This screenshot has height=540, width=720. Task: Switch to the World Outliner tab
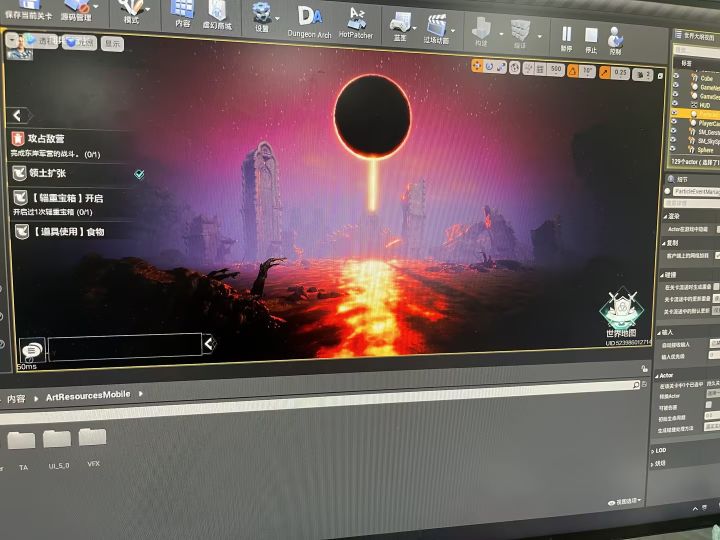696,35
